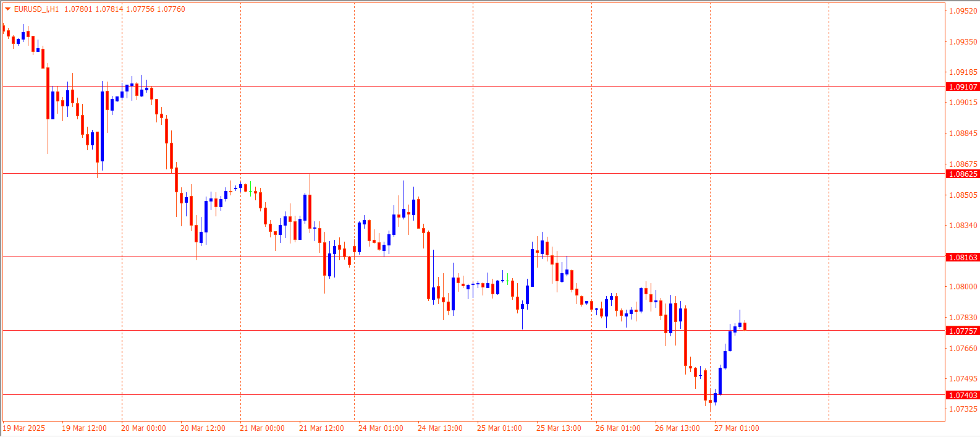980x437 pixels.
Task: Click the 20 Mar 00:00 time label
Action: pos(143,428)
